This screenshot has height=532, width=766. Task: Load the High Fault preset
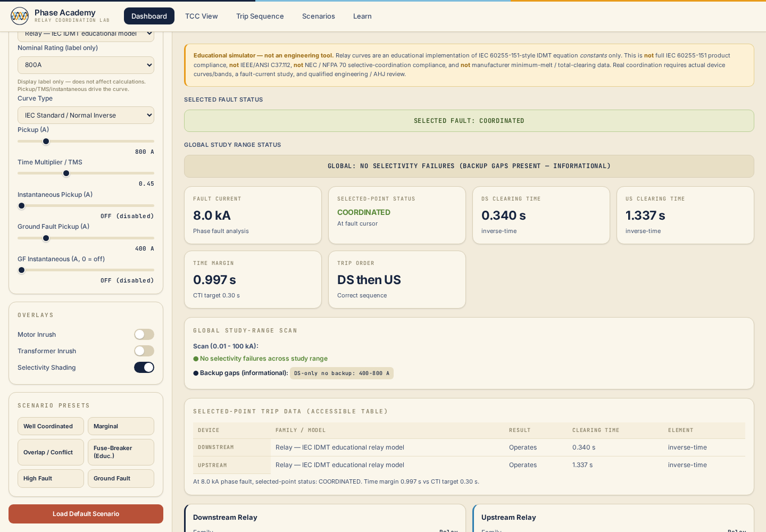(x=51, y=478)
